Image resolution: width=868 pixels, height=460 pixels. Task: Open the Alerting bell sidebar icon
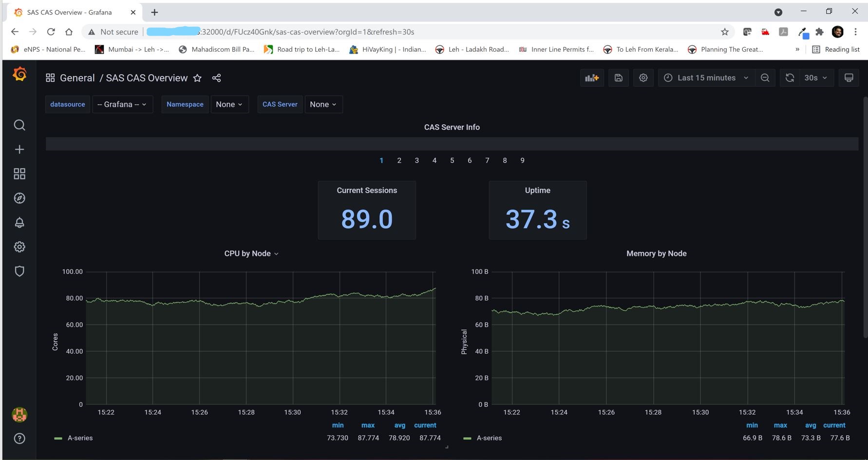[19, 223]
